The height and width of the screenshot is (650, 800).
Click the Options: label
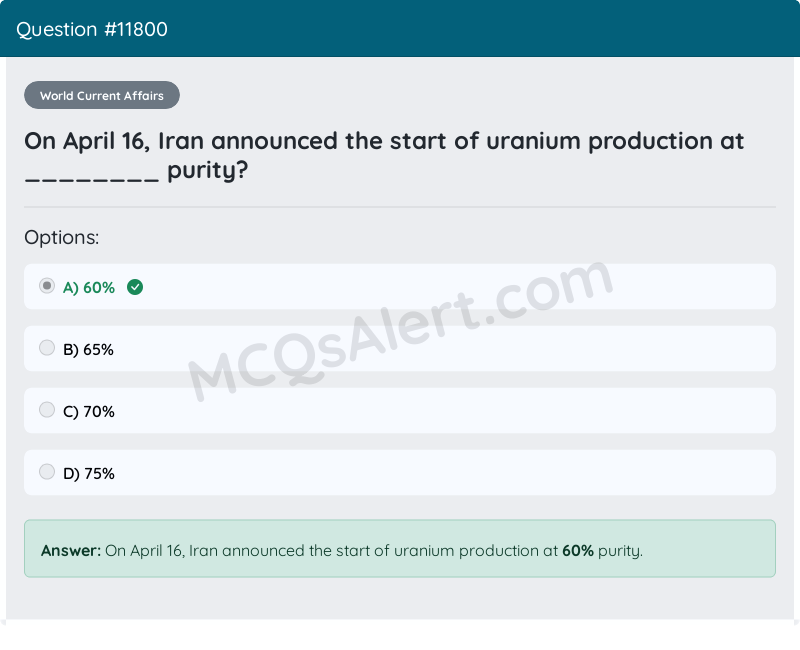click(62, 237)
